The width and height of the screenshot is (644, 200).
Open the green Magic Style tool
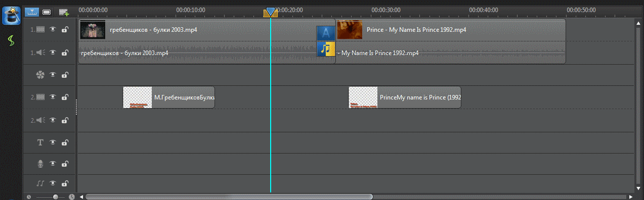(x=11, y=41)
